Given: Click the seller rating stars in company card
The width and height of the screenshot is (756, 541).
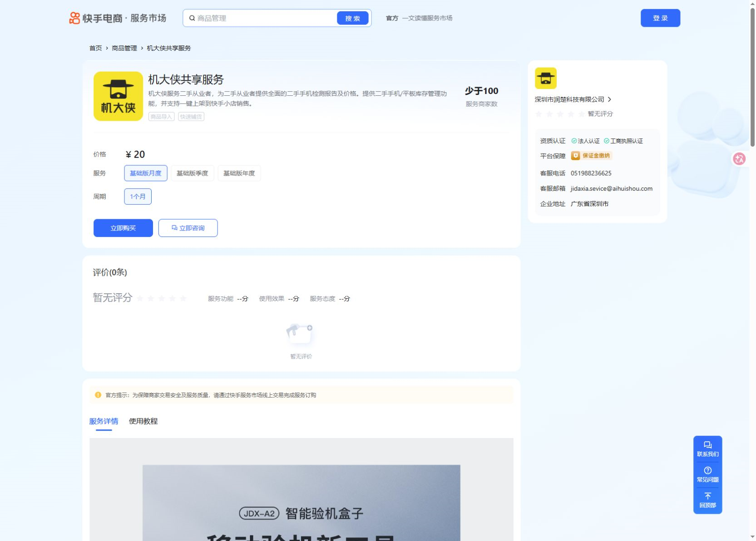Looking at the screenshot, I should click(x=560, y=114).
